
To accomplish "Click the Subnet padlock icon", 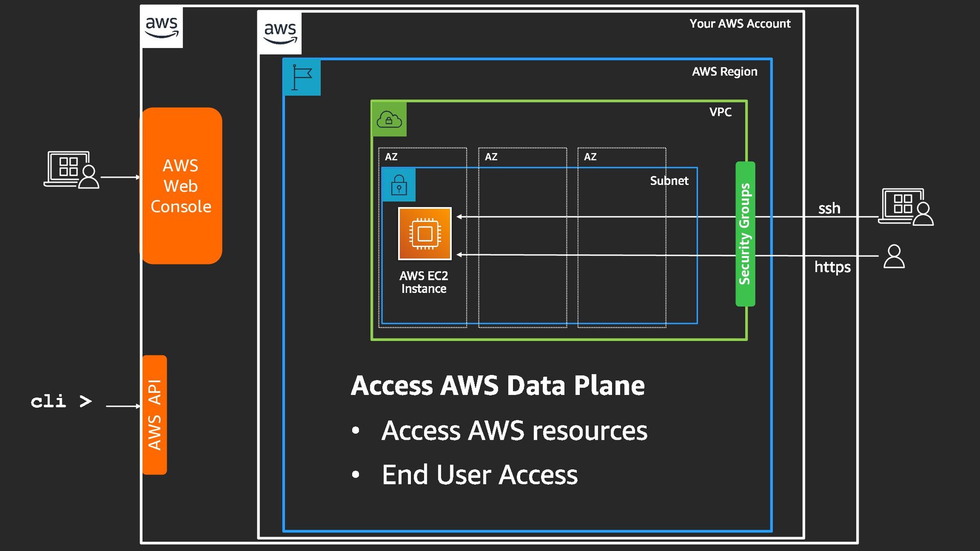I will (x=399, y=185).
